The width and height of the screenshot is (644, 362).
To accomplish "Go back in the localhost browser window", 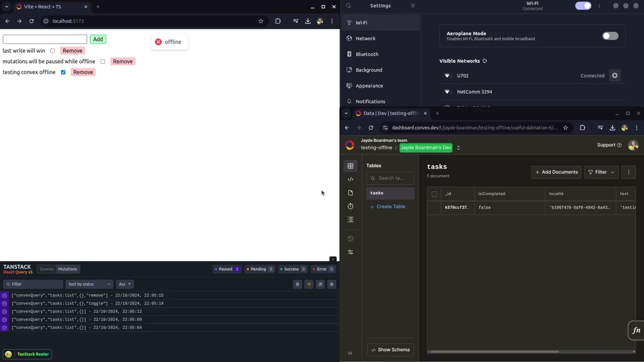I will [x=7, y=21].
